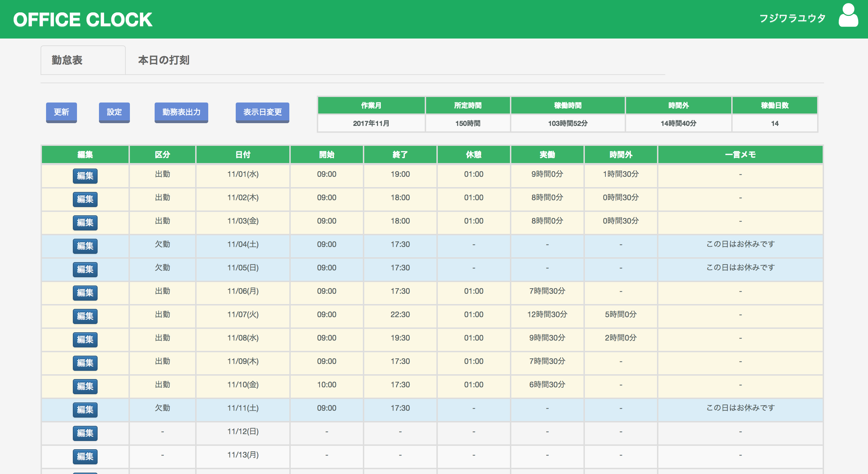Edit the 11/10(金) entry starting at 10:00
This screenshot has height=474, width=868.
(85, 387)
